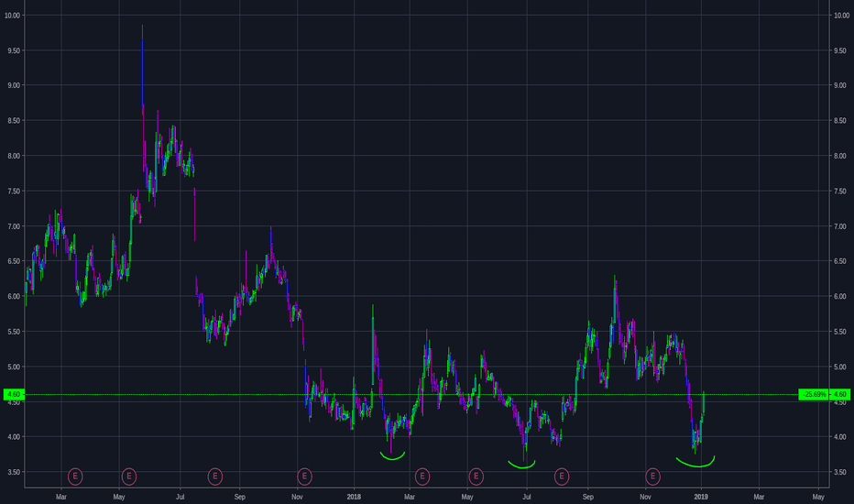Click the last May label on time axis
Screen dimensions: 854x504
click(818, 497)
